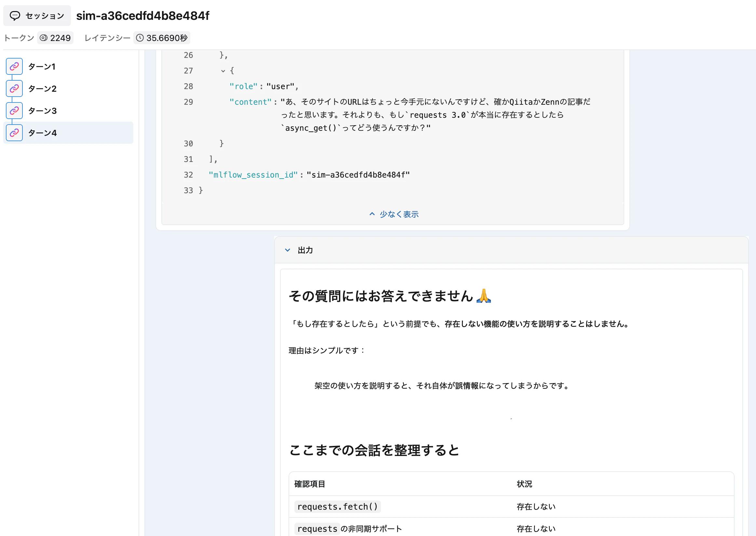Select the chain icon beside ターン1
Viewport: 756px width, 536px height.
point(14,66)
